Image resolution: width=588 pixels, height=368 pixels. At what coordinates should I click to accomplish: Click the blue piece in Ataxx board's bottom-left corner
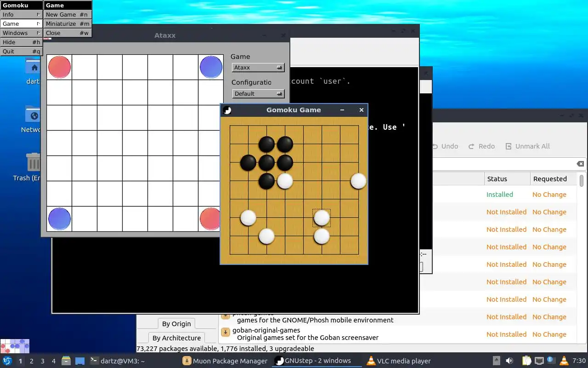pyautogui.click(x=60, y=218)
